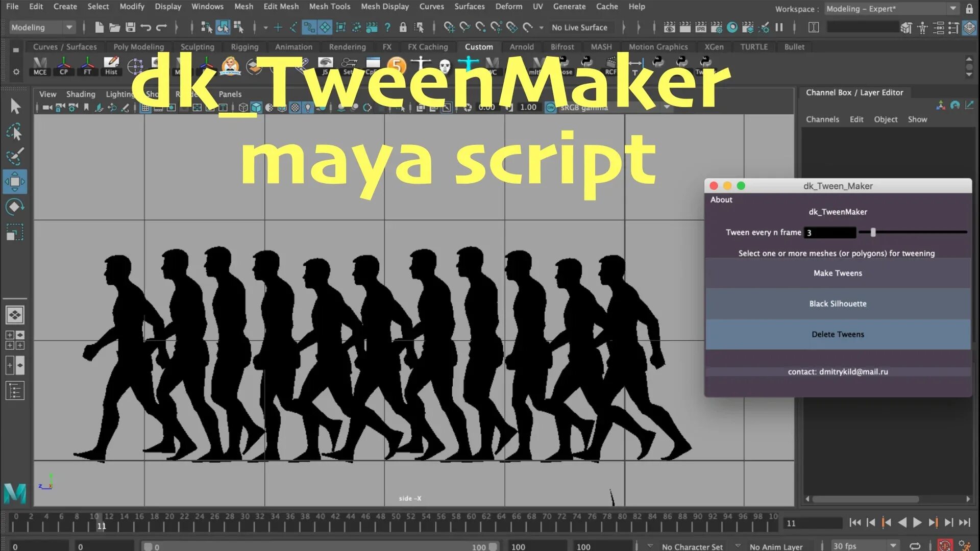The width and height of the screenshot is (980, 551).
Task: Click the Hist shelf icon
Action: pyautogui.click(x=111, y=66)
